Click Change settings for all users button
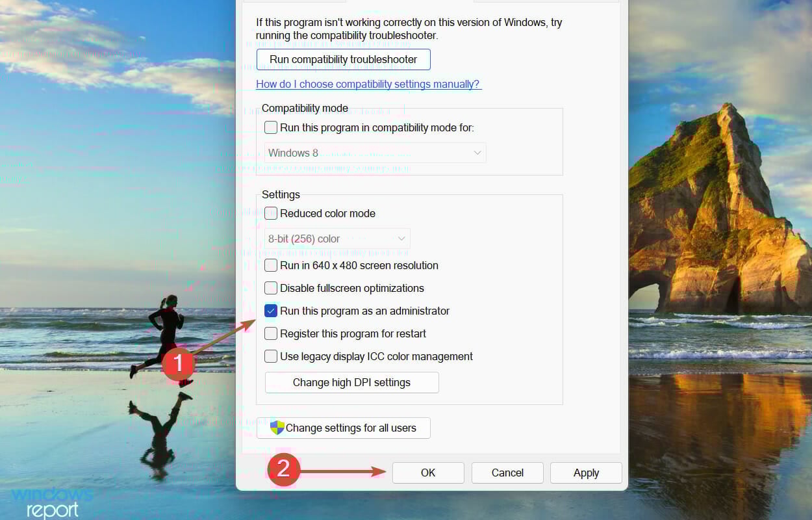 click(x=343, y=428)
